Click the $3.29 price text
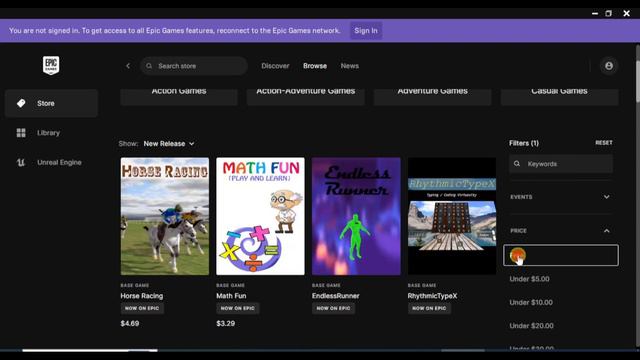This screenshot has height=360, width=640. 225,323
